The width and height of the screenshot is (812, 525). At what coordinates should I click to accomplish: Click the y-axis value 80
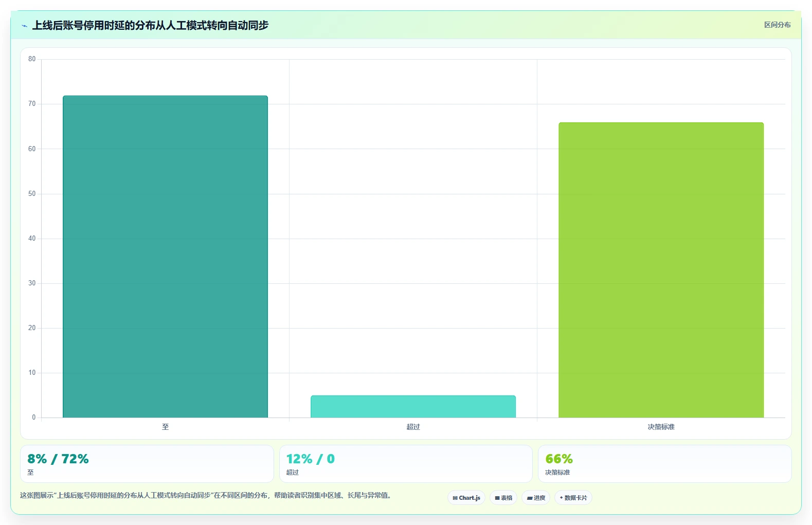pos(32,59)
